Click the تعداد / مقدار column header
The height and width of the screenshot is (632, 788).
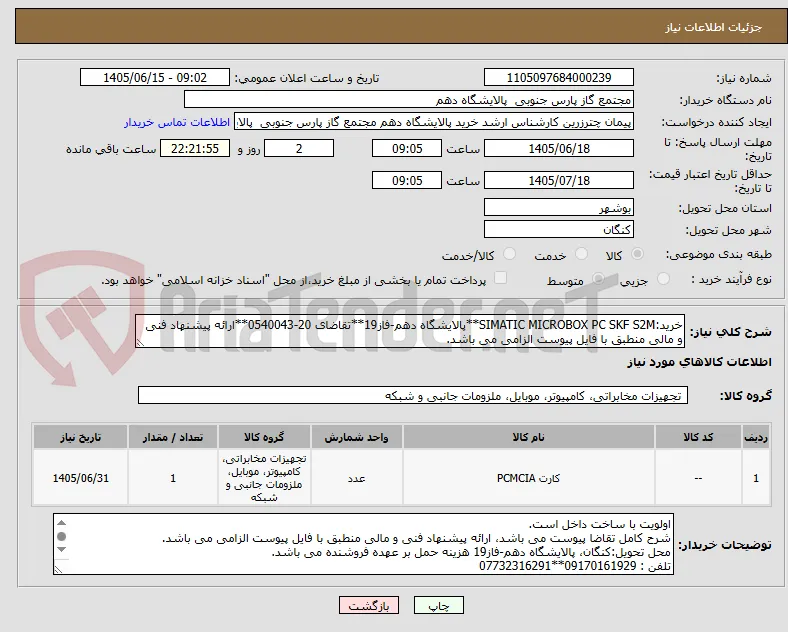pos(173,437)
